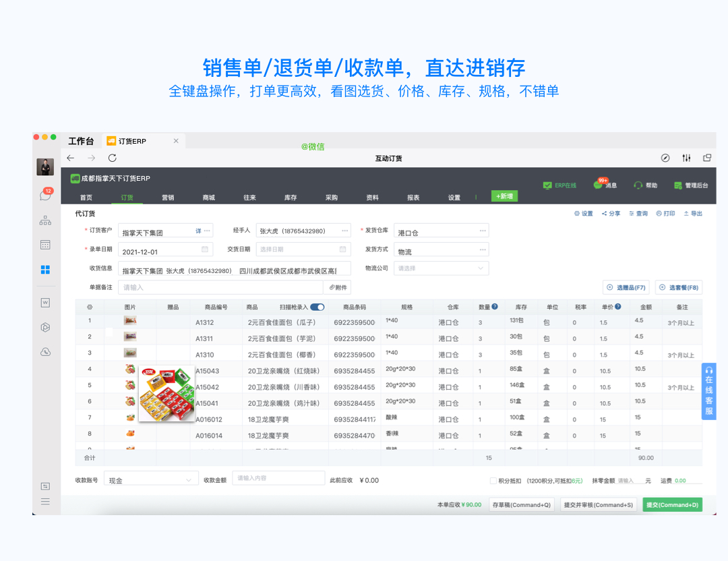This screenshot has height=561, width=728.
Task: Open 消息 notifications with 99+ badge
Action: point(605,184)
